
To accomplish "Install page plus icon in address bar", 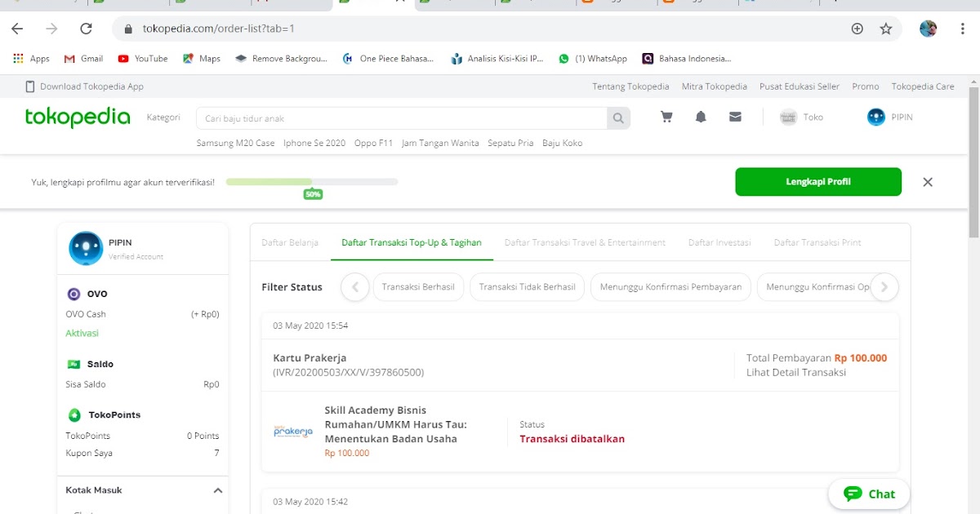I will 857,29.
